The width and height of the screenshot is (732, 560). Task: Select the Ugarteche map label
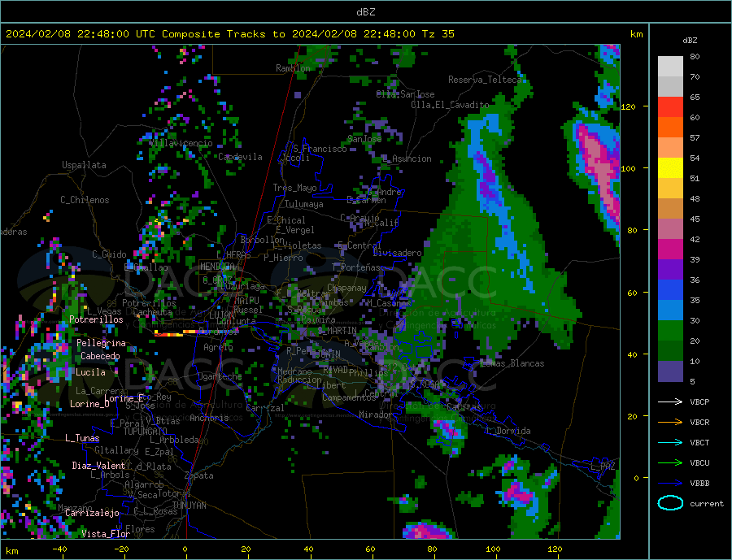click(x=220, y=376)
